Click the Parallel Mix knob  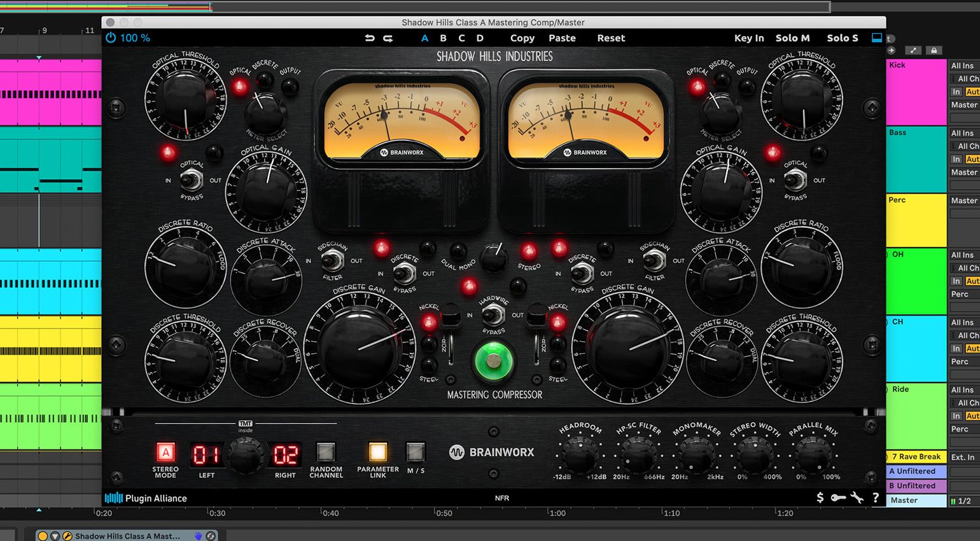pyautogui.click(x=813, y=454)
